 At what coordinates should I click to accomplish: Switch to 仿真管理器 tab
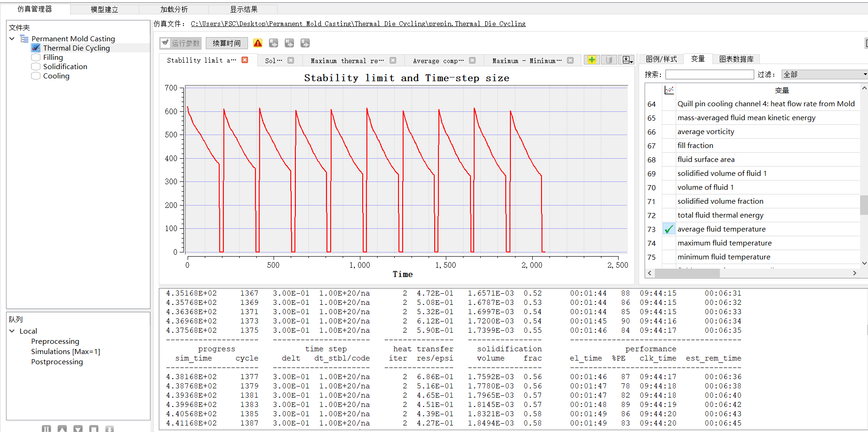35,9
